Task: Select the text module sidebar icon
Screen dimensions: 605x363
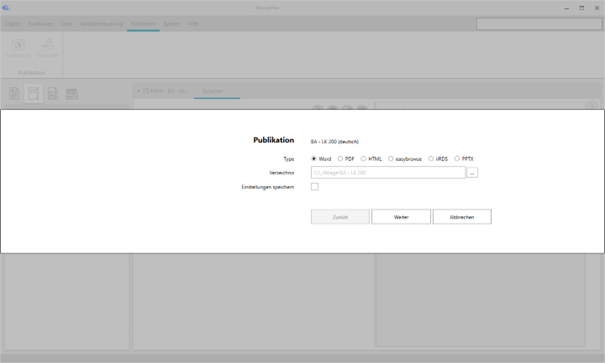Action: pos(14,93)
